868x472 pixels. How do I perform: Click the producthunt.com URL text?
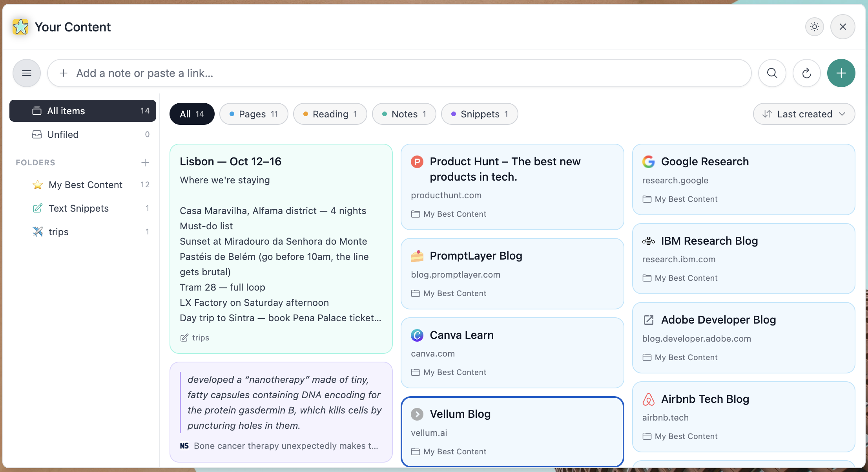(446, 195)
